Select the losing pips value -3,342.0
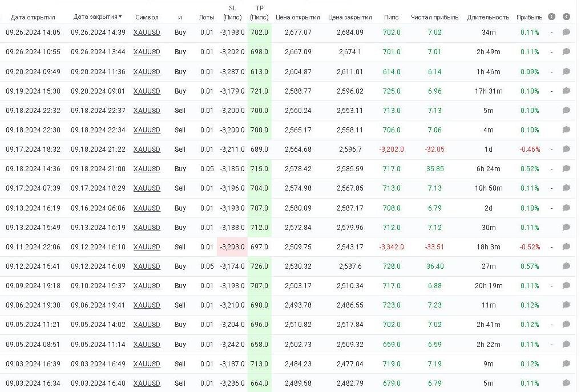 [392, 247]
